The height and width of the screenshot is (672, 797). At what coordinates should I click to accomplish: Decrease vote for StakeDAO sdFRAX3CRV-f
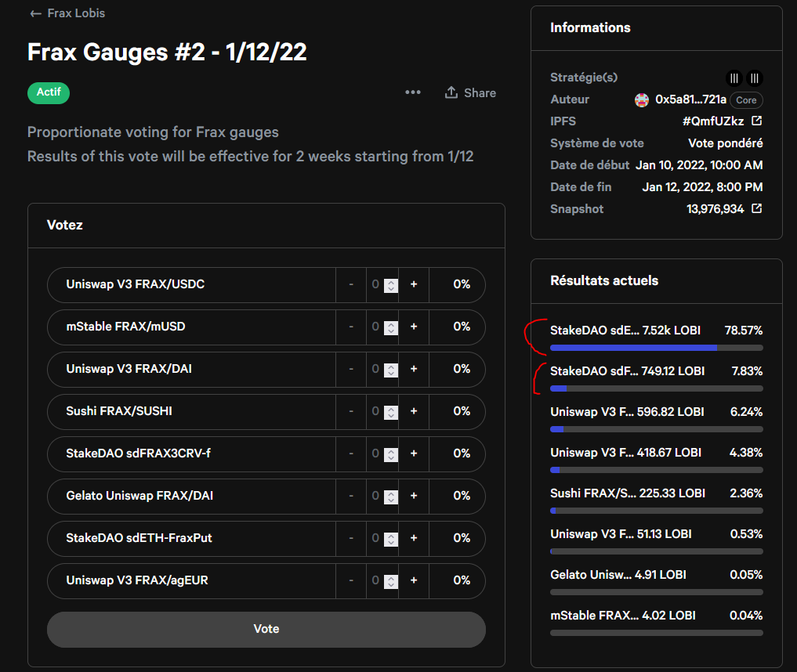pyautogui.click(x=351, y=453)
